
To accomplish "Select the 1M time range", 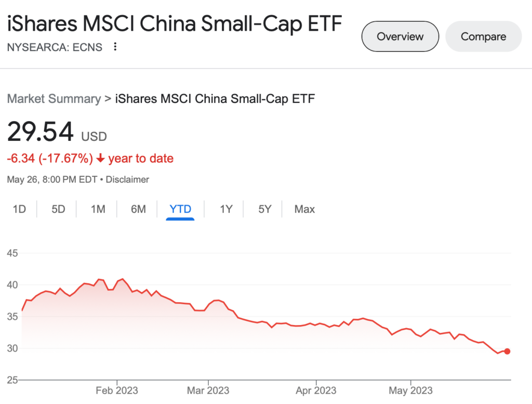I will pyautogui.click(x=98, y=209).
